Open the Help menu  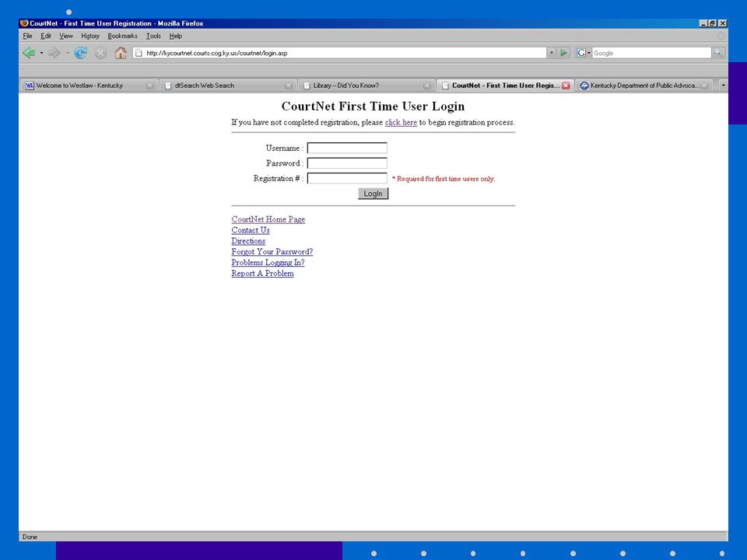click(175, 37)
